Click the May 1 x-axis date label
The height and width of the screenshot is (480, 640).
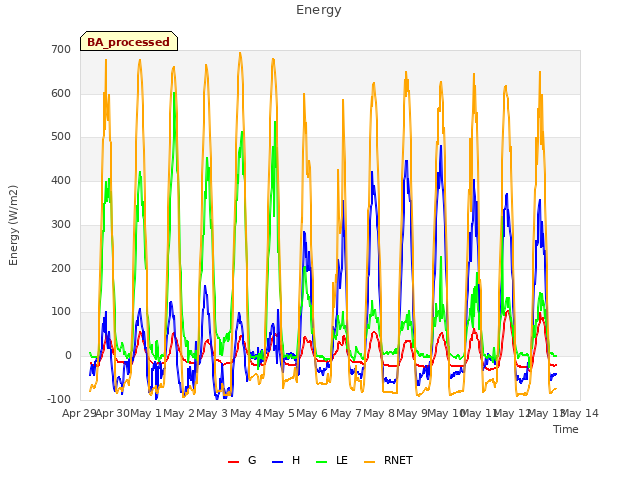[145, 413]
